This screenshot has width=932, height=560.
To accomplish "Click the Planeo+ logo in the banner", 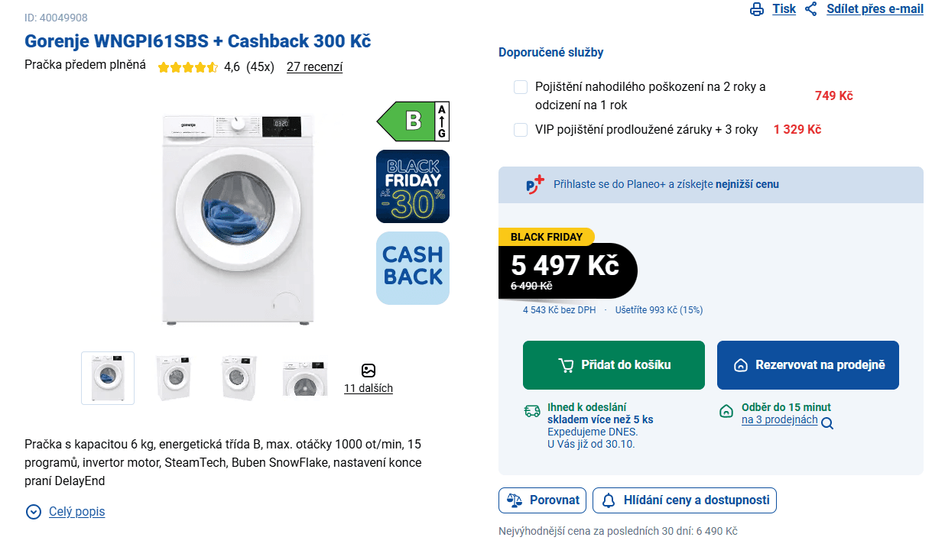I will 534,184.
